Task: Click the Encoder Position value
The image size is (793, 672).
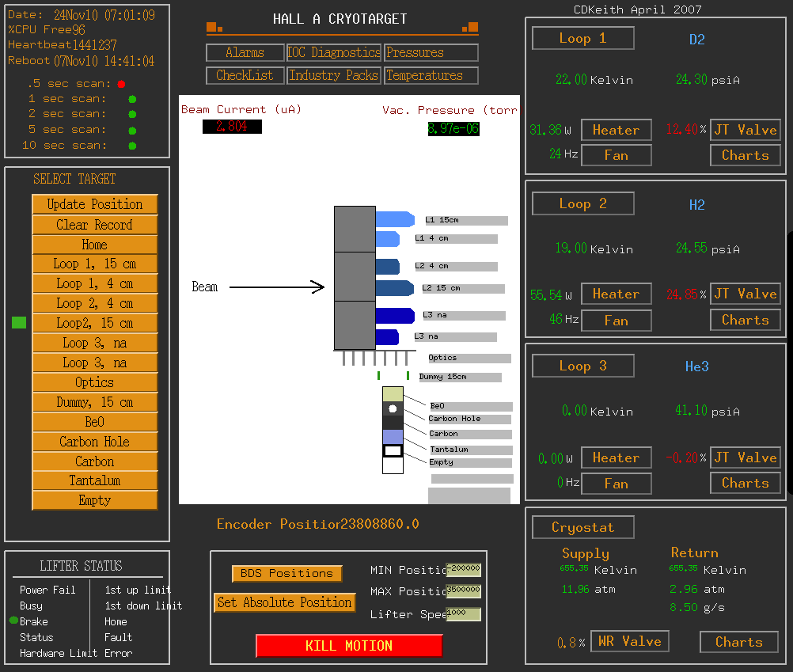Action: (380, 524)
